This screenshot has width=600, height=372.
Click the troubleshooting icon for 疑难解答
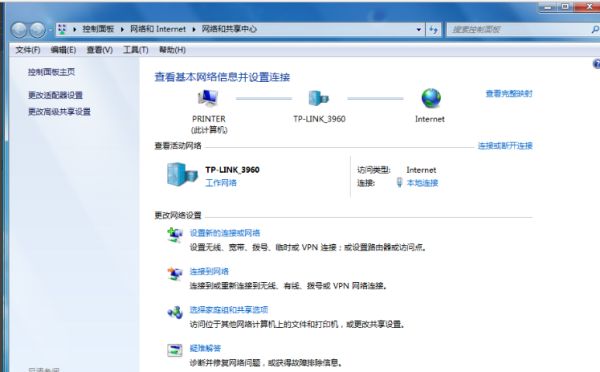(x=175, y=350)
